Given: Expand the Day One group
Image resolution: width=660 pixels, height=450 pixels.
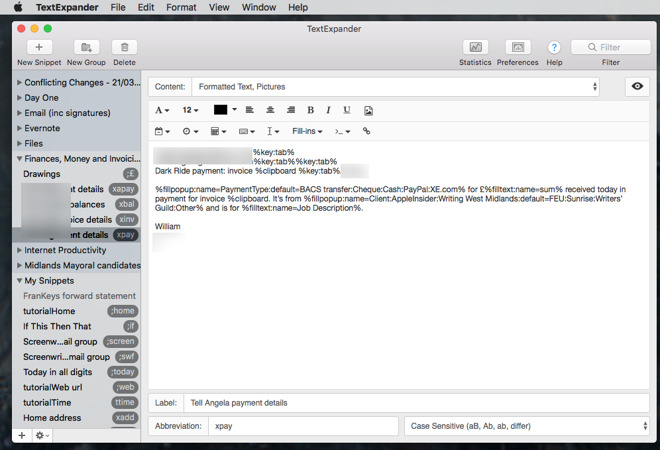Looking at the screenshot, I should 19,98.
